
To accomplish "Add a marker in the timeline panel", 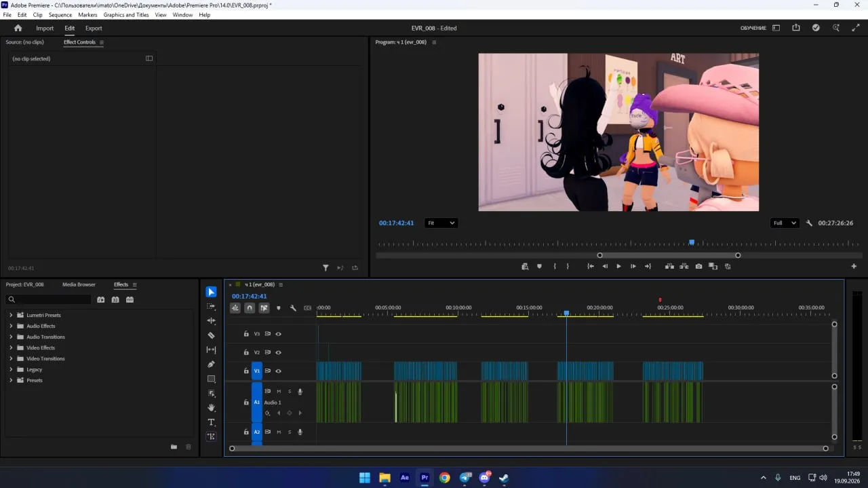I will click(278, 308).
